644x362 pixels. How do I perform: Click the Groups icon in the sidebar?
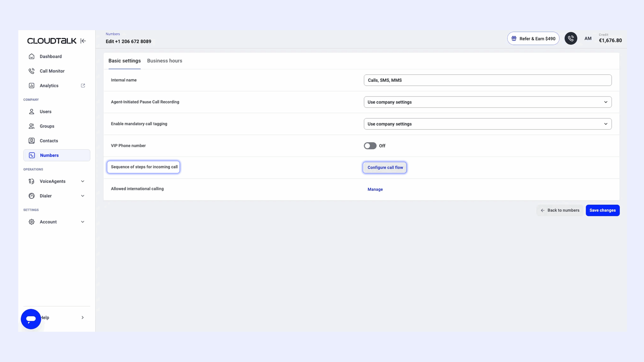coord(31,126)
